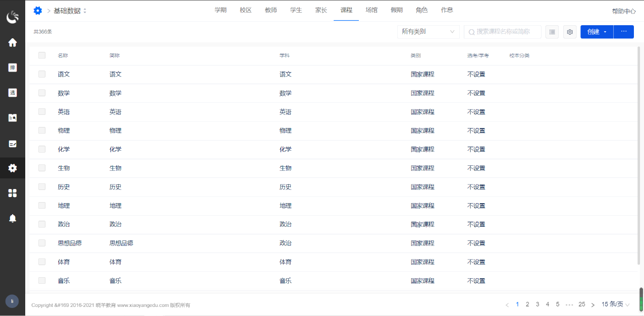Image resolution: width=644 pixels, height=316 pixels.
Task: Go to page 3 in pagination
Action: pos(537,304)
